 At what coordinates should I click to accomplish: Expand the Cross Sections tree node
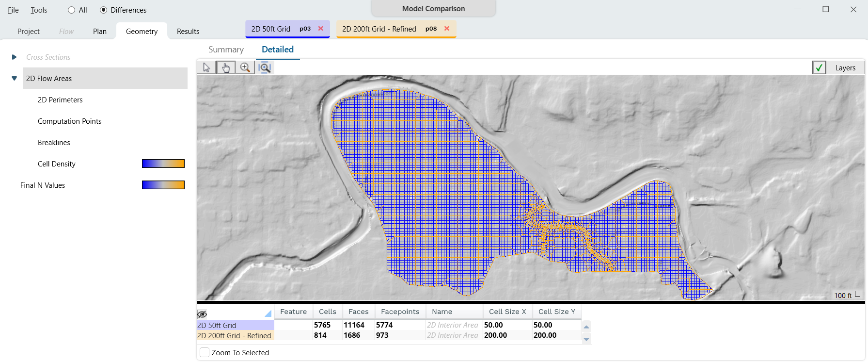point(14,57)
